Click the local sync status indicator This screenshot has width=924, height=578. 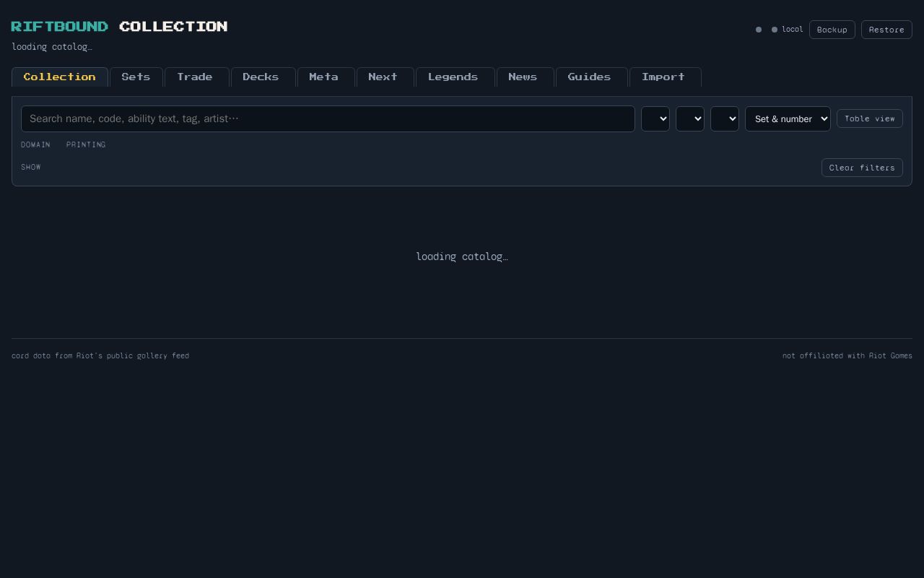(x=787, y=30)
